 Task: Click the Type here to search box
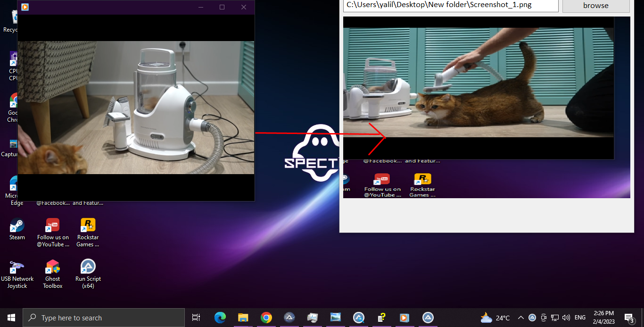click(x=104, y=318)
